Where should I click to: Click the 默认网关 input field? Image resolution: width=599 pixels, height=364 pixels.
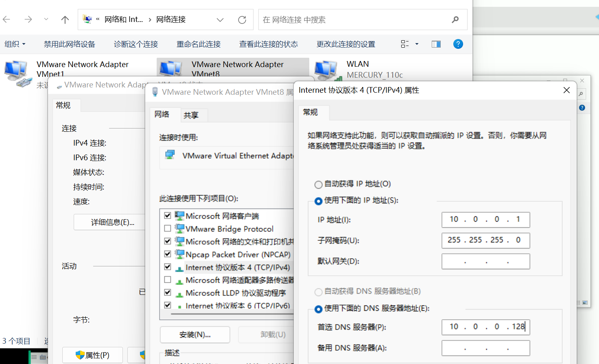click(x=486, y=262)
